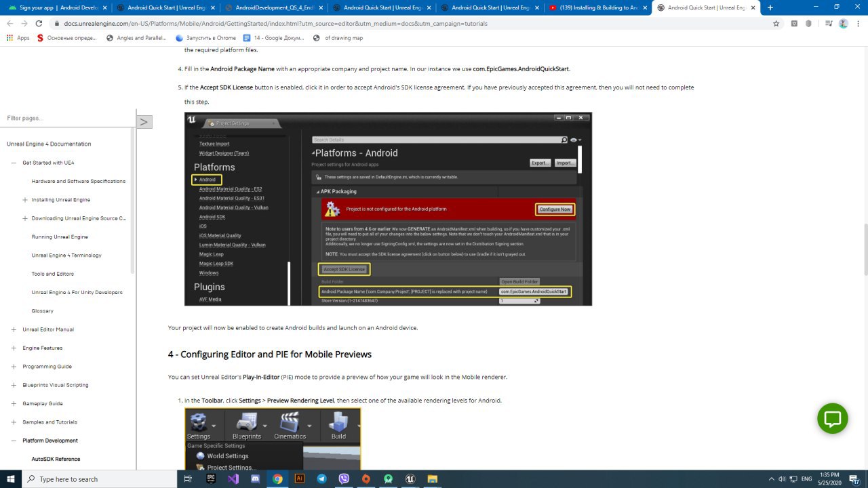Open the green live chat widget
This screenshot has height=488, width=868.
click(x=833, y=418)
